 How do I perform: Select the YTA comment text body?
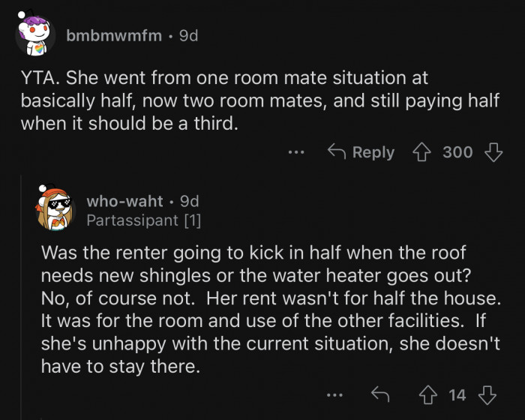coord(225,100)
